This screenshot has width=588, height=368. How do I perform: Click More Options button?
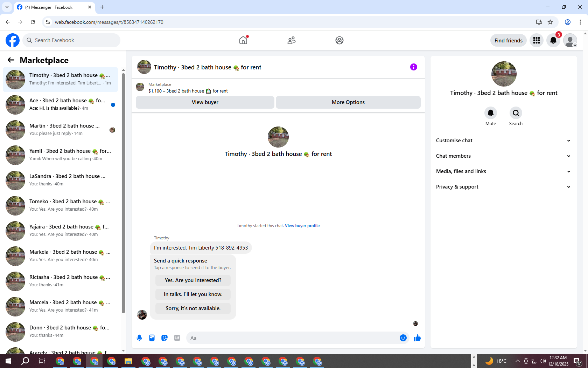(x=348, y=102)
